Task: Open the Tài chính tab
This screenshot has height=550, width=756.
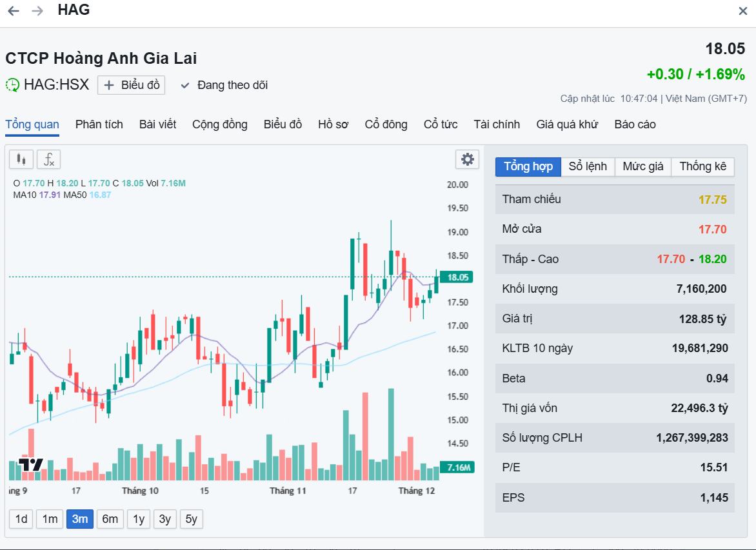Action: [496, 124]
